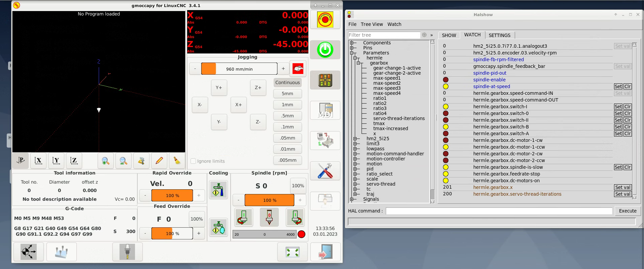This screenshot has width=644, height=269.
Task: Click the jog velocity 960 mm/min slider
Action: coord(239,69)
